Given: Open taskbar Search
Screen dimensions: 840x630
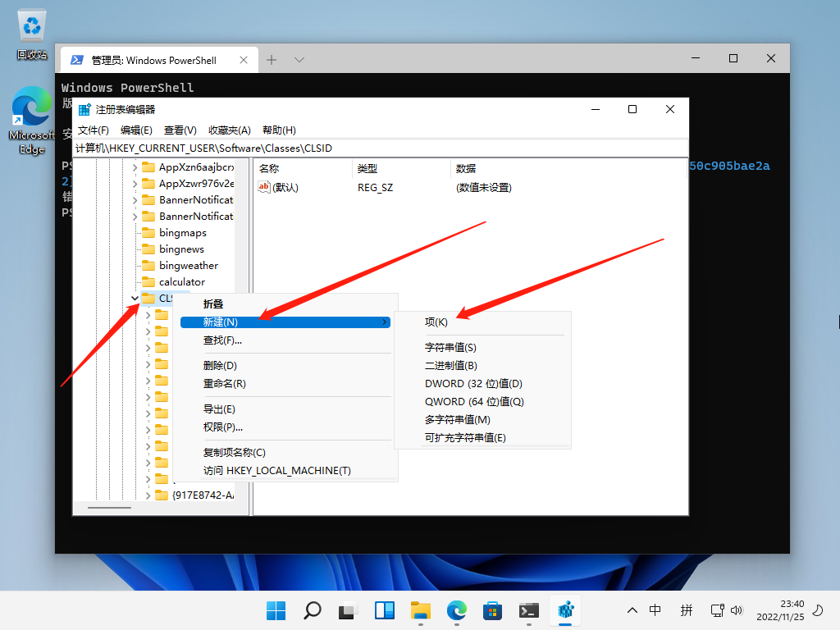Looking at the screenshot, I should coord(313,610).
